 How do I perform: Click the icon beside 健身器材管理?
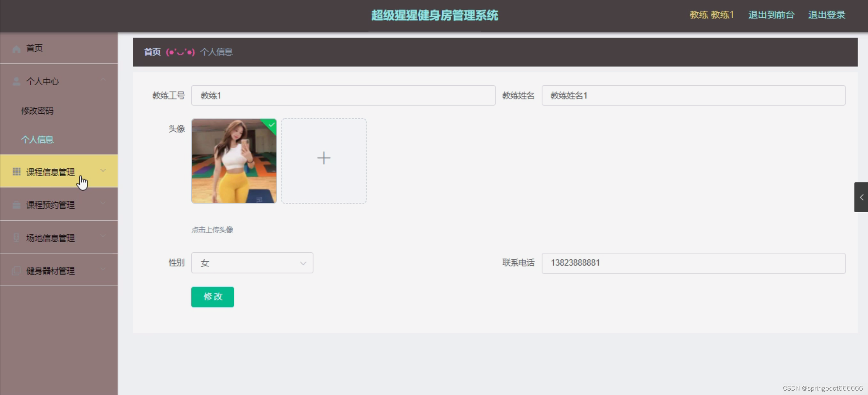pos(16,271)
